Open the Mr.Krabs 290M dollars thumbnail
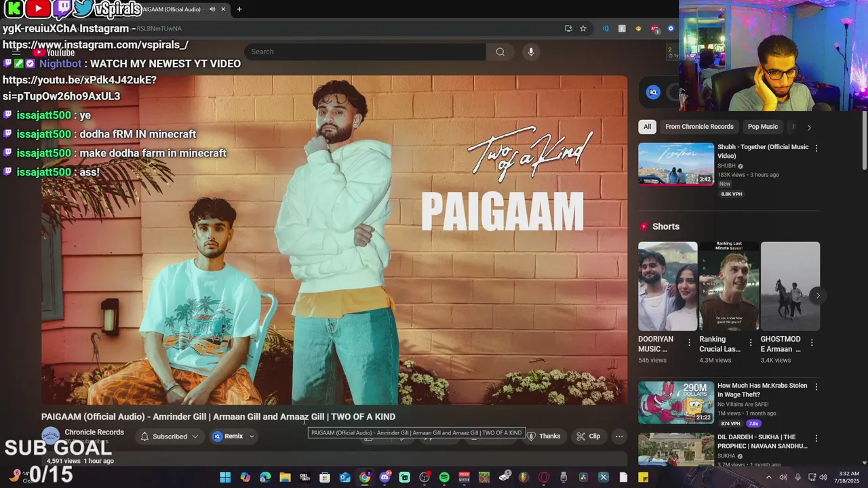The image size is (868, 488). pyautogui.click(x=676, y=402)
